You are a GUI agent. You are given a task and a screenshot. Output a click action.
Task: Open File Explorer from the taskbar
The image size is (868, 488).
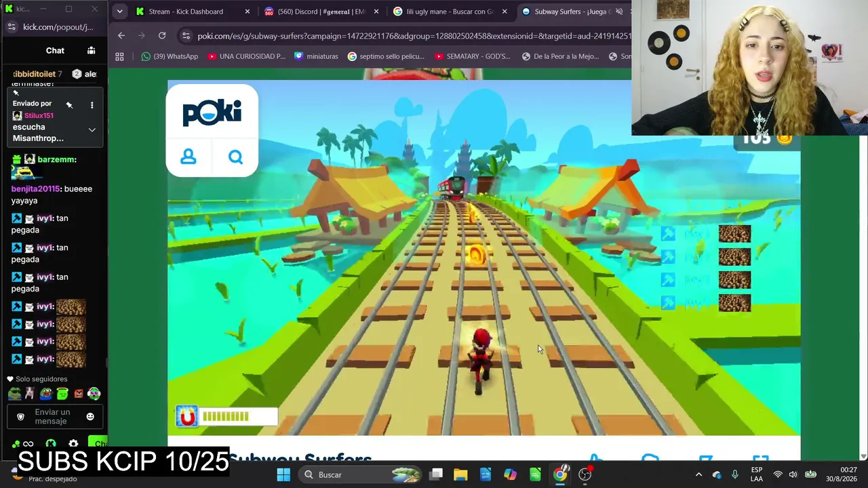460,474
